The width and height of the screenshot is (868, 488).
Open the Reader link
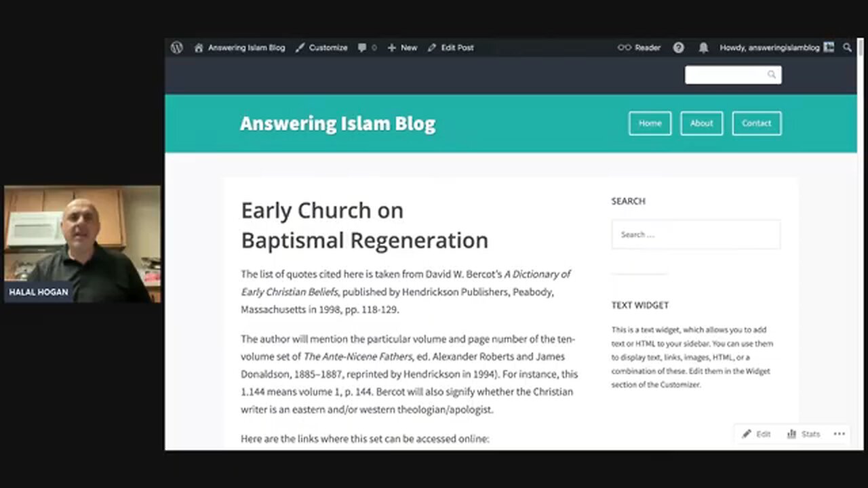(639, 47)
